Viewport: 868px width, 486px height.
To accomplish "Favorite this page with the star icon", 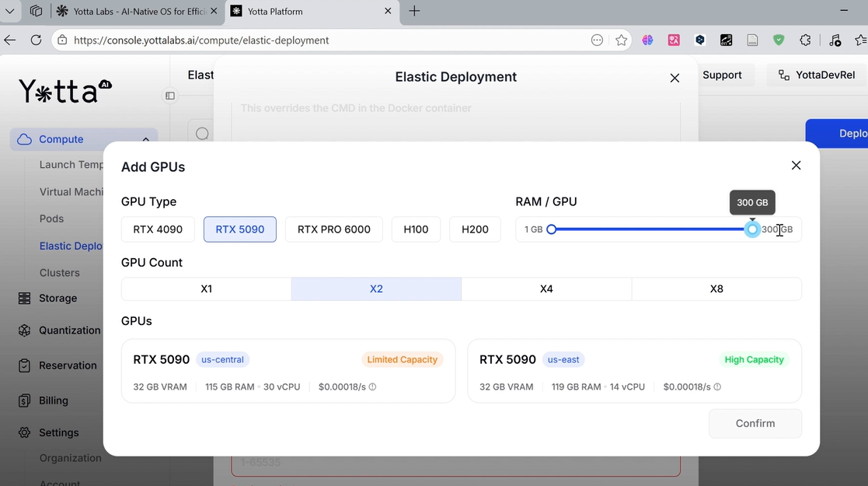I will click(x=621, y=40).
